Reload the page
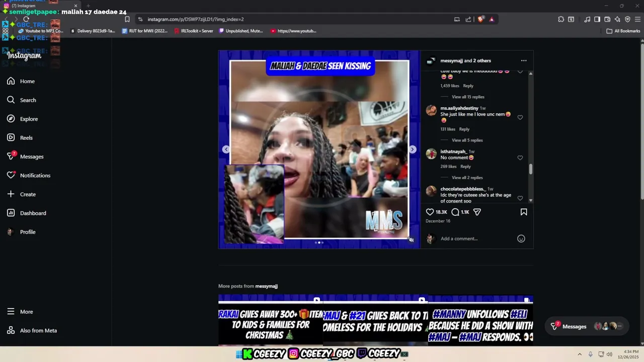 [26, 19]
